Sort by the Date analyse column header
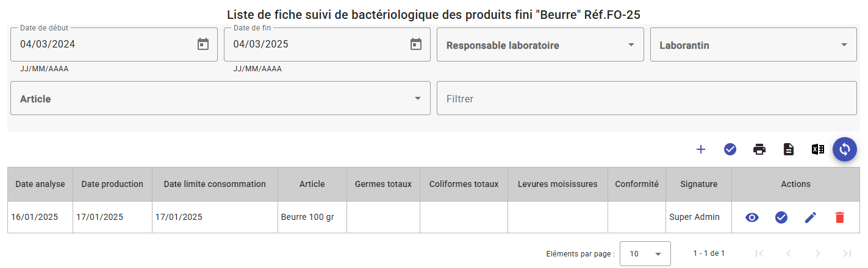 tap(40, 184)
